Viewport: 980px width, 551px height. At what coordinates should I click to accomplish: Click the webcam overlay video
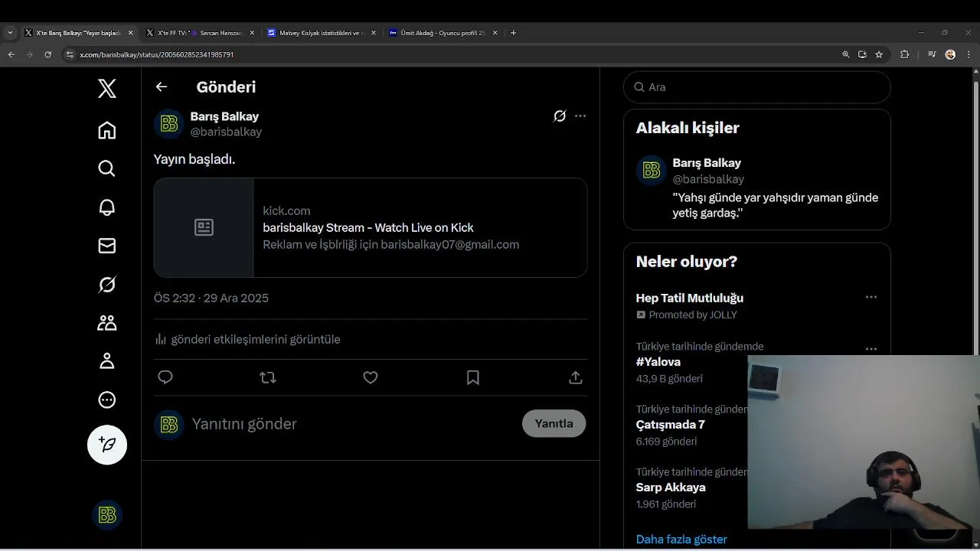click(864, 442)
